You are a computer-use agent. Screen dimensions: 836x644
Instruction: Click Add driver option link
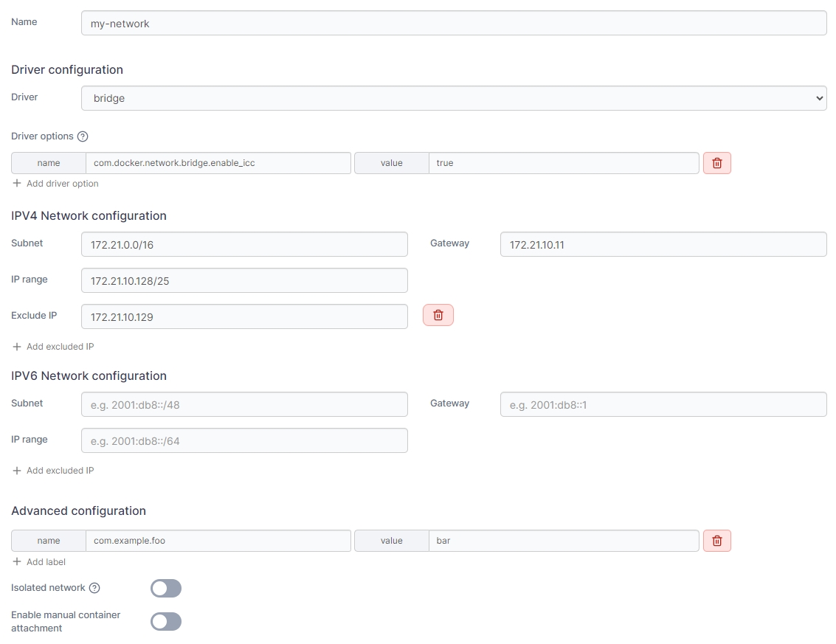point(56,184)
